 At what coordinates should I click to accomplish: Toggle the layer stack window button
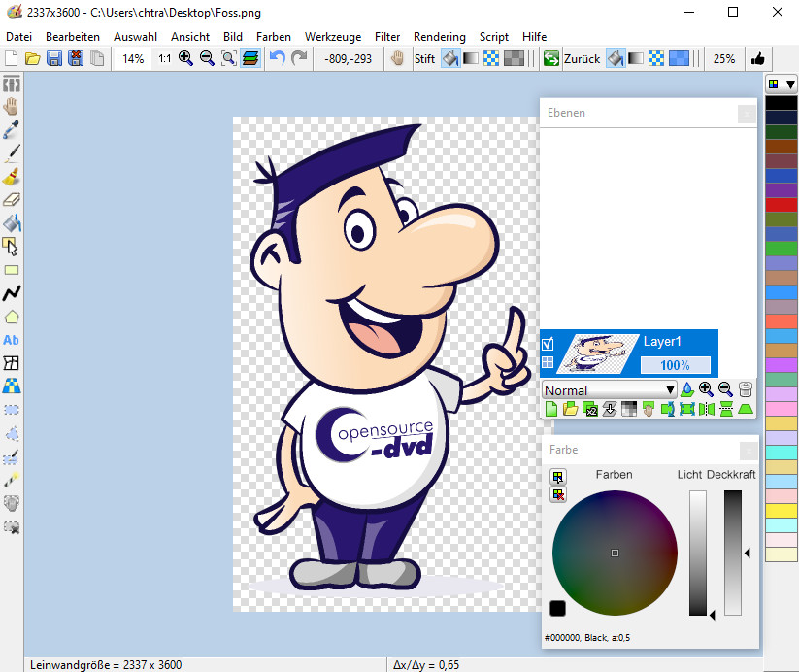[x=251, y=59]
